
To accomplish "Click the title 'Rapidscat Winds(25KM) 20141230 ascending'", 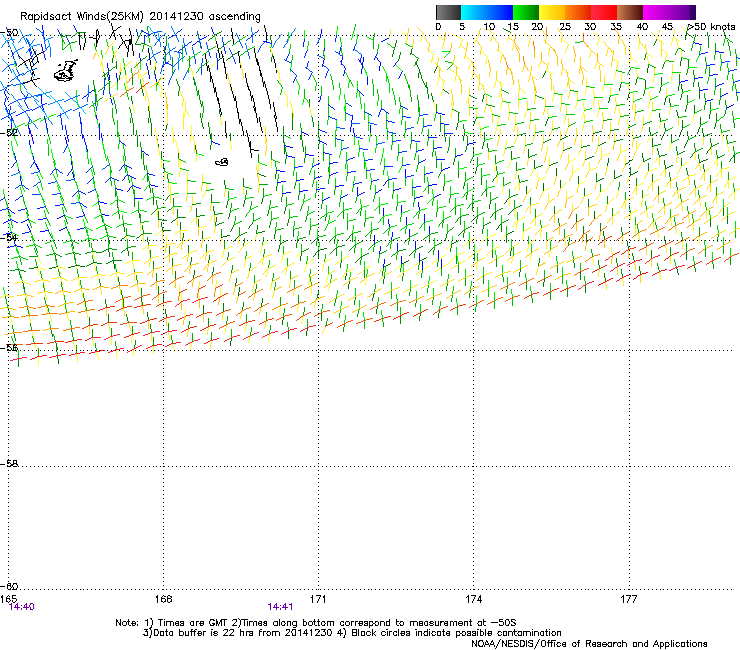I will [x=140, y=17].
